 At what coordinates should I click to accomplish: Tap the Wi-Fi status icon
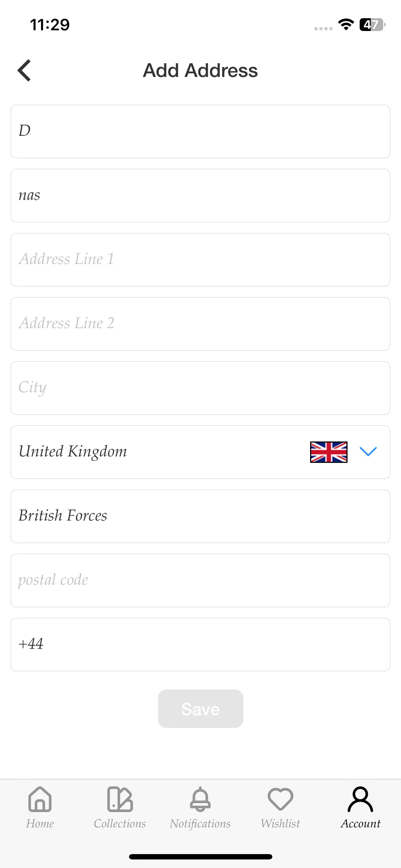tap(346, 25)
